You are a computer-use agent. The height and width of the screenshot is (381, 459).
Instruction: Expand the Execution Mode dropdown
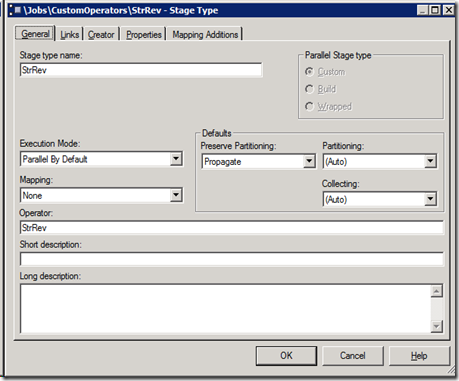[x=176, y=159]
